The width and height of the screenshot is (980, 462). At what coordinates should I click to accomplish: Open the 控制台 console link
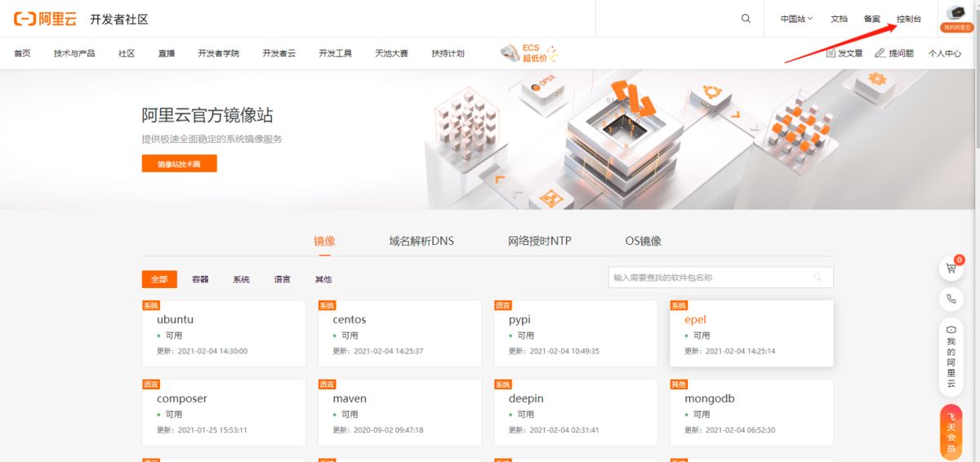(x=908, y=19)
